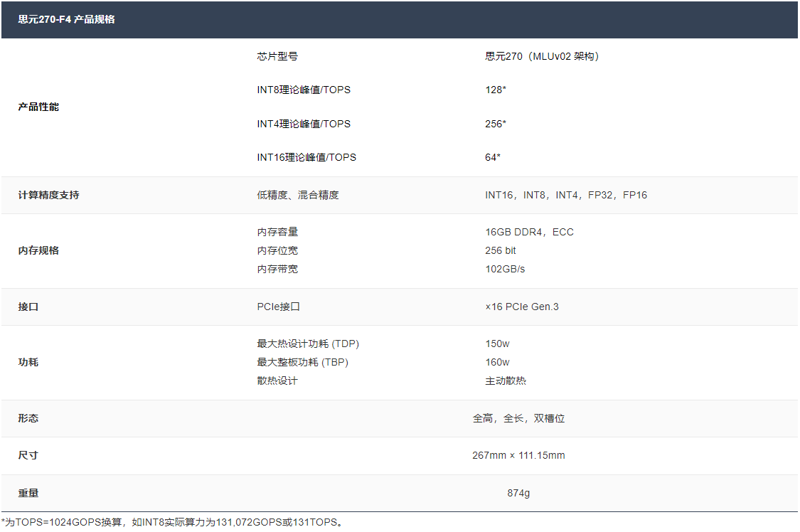Select the 267mm × 111.15mm value
The image size is (800, 532).
point(518,455)
